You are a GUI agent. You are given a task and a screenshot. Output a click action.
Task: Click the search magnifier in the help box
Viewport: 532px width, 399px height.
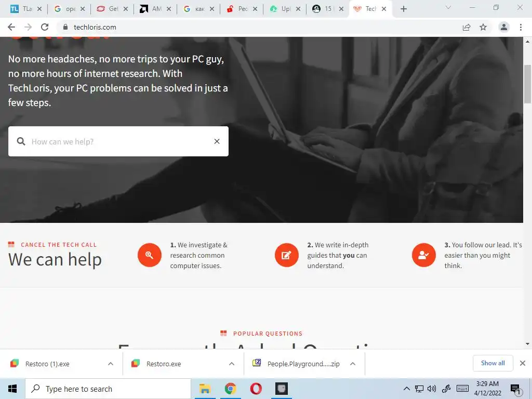[21, 141]
